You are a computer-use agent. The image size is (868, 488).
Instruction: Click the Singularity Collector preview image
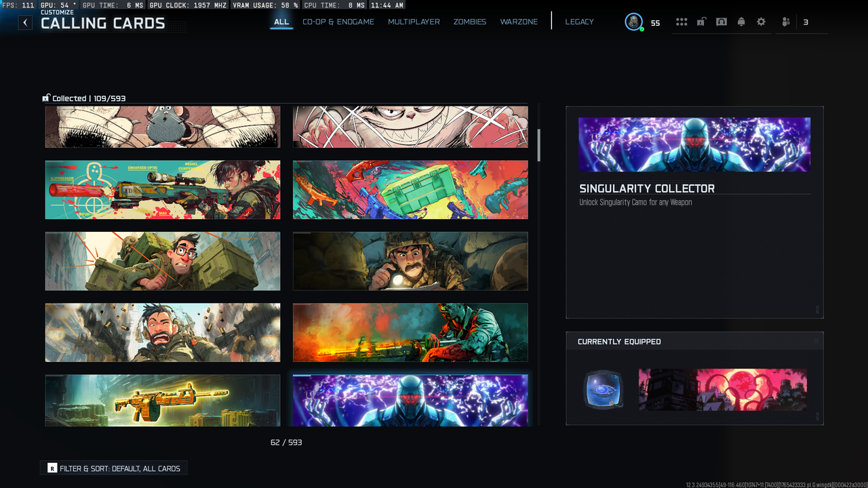694,144
